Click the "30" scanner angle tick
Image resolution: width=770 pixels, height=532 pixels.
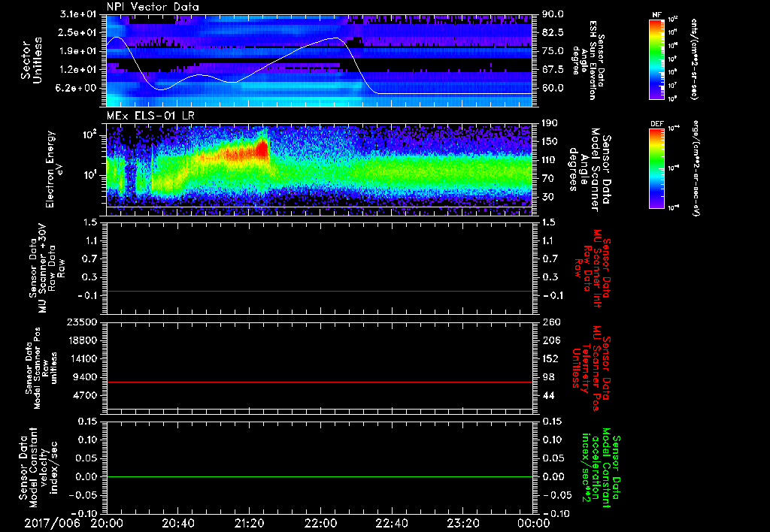click(x=548, y=198)
